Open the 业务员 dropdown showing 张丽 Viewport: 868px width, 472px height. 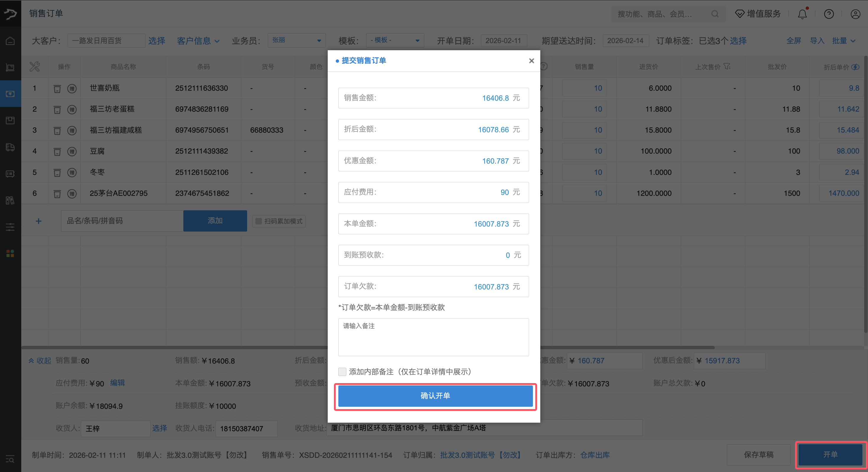click(x=296, y=40)
